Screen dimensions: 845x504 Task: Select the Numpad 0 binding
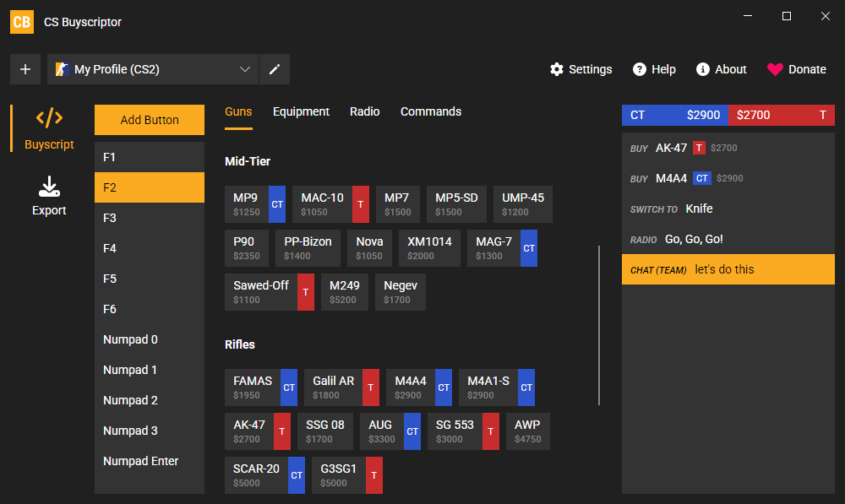coord(150,339)
